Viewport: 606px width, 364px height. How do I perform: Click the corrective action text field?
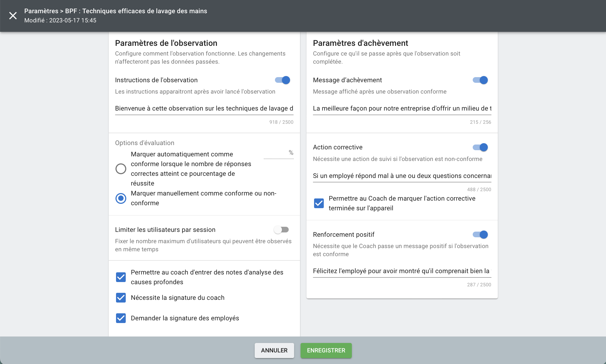coord(402,176)
